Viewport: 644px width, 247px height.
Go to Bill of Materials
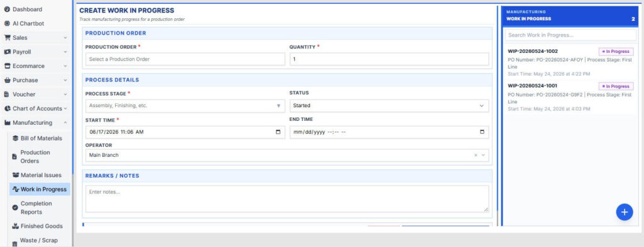coord(40,139)
